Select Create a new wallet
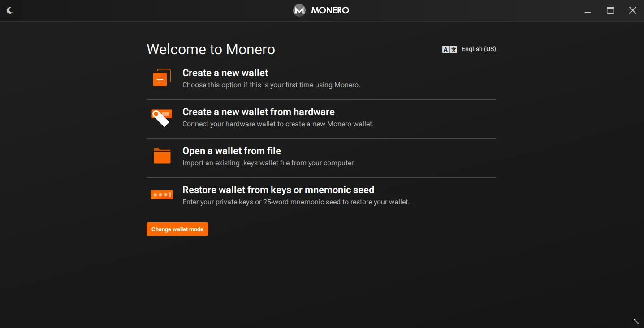Screen dimensions: 644x328 225,73
